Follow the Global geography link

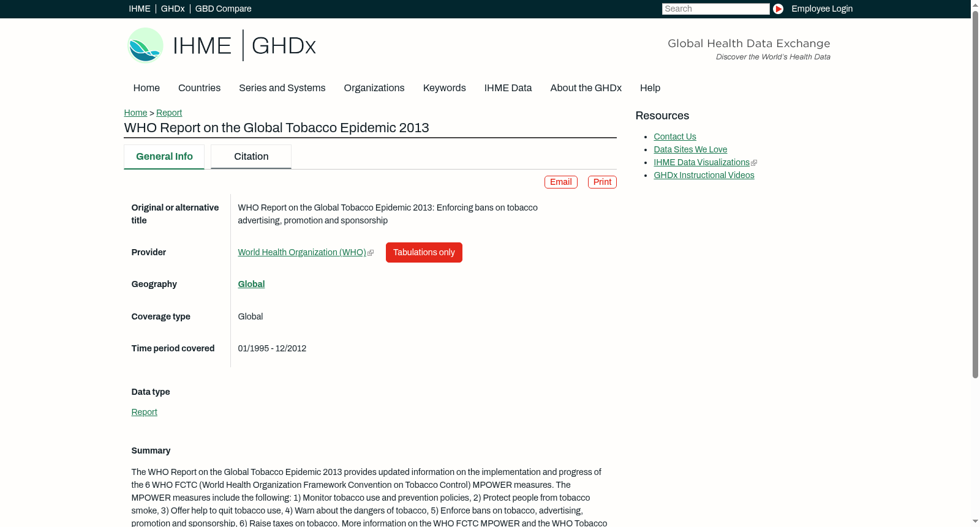click(x=251, y=284)
